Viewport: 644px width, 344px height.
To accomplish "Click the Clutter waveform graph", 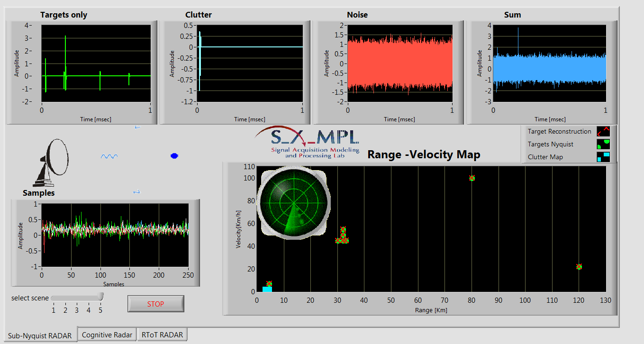I will click(250, 63).
